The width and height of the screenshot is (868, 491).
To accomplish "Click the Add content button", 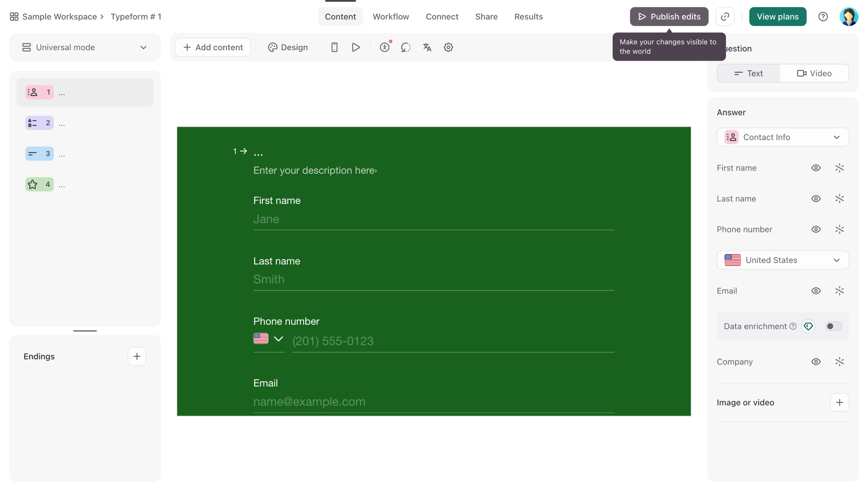I will (213, 47).
